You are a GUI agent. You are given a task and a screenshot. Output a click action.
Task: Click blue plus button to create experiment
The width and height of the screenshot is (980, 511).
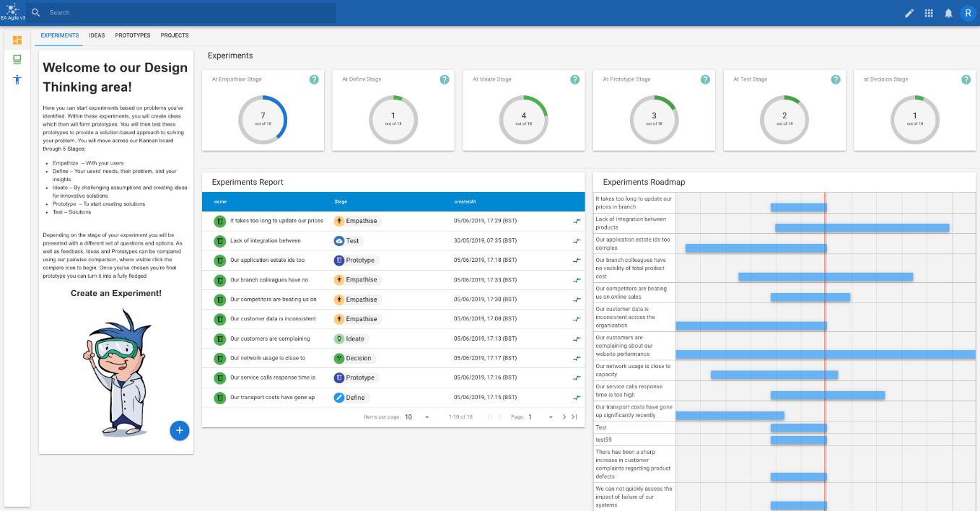[x=180, y=430]
